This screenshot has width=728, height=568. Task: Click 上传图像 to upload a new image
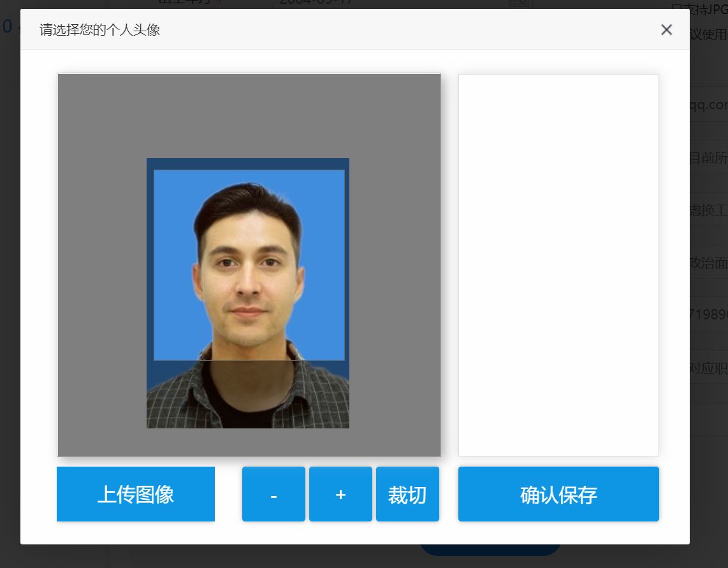tap(135, 494)
